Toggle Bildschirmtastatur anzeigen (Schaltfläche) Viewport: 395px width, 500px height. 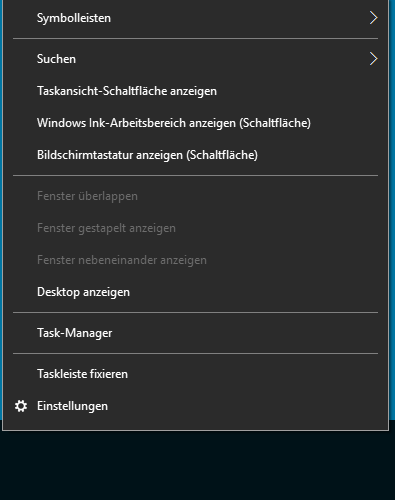pos(195,155)
